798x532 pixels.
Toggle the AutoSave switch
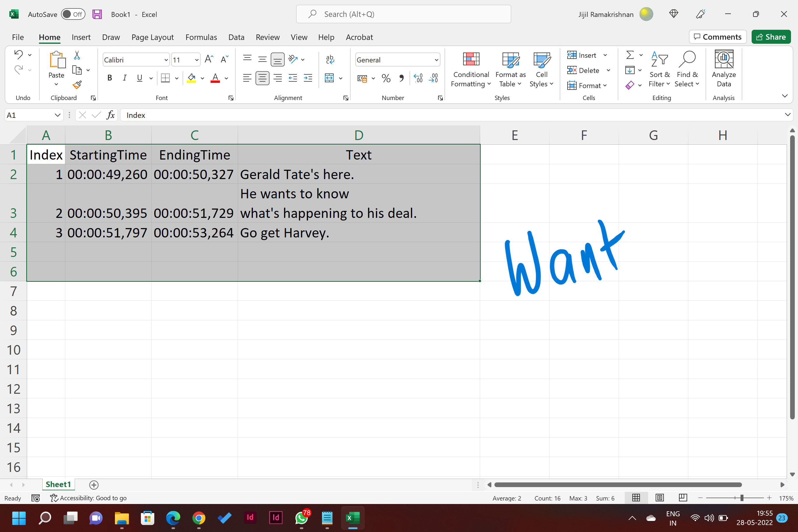[73, 14]
